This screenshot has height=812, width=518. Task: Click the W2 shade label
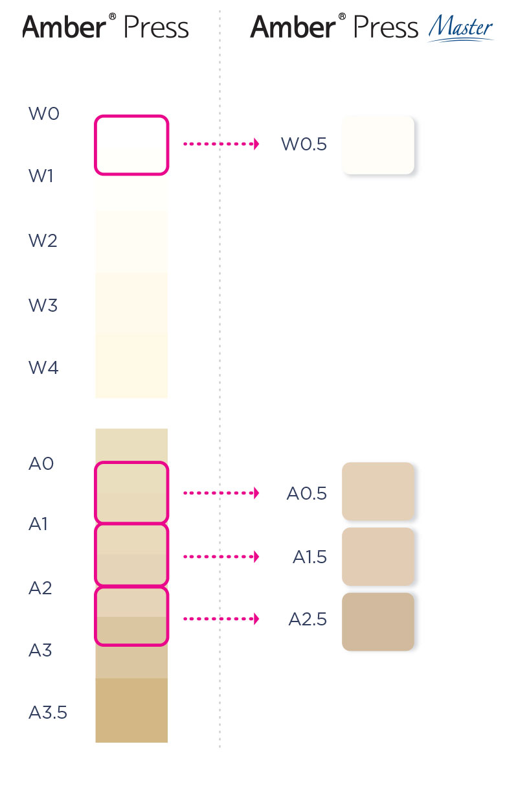click(x=43, y=241)
